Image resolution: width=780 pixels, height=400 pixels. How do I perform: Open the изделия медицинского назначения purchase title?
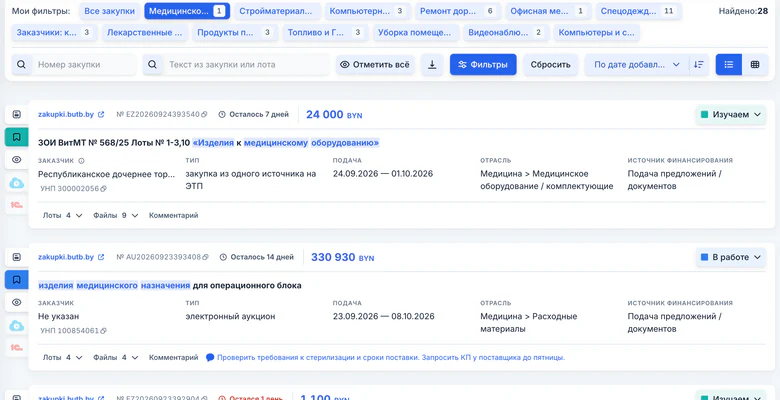coord(170,286)
